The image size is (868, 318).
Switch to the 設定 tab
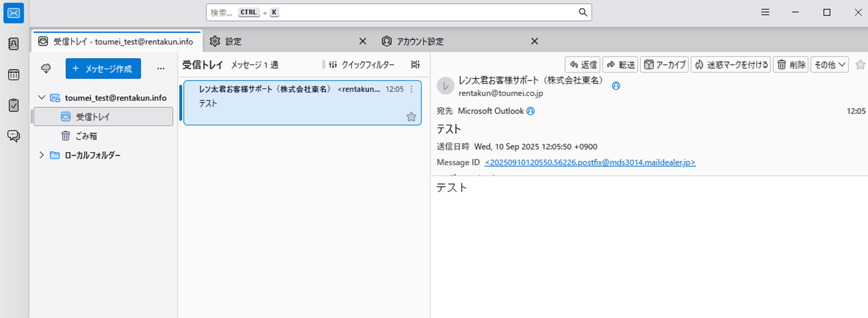tap(233, 42)
